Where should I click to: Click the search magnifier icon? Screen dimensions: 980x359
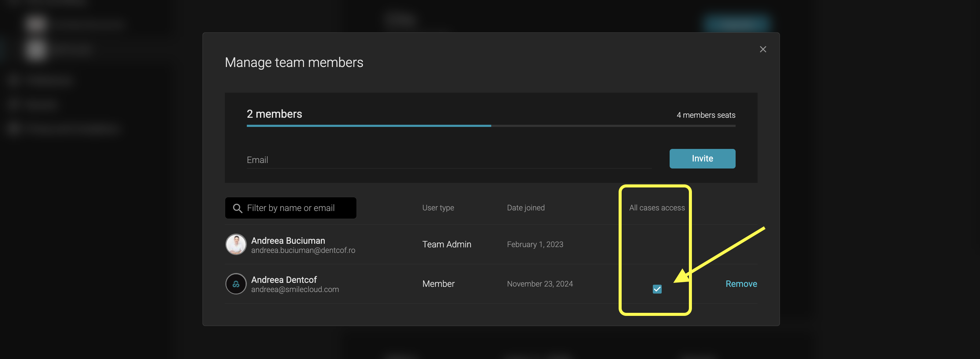[x=237, y=208]
